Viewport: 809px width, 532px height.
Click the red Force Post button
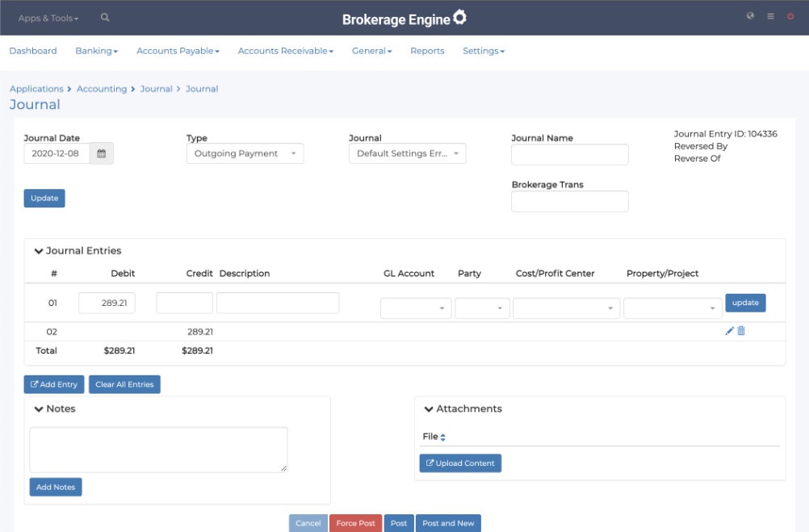point(355,523)
